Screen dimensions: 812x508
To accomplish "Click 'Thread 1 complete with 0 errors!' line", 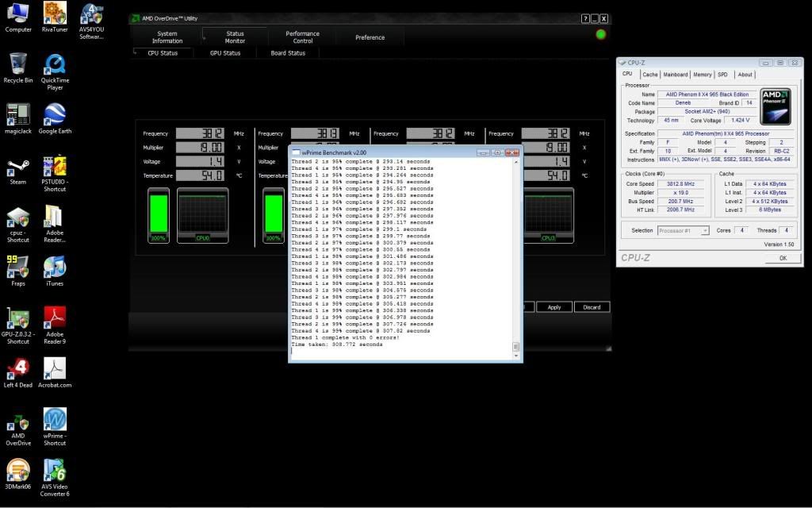I will 345,337.
